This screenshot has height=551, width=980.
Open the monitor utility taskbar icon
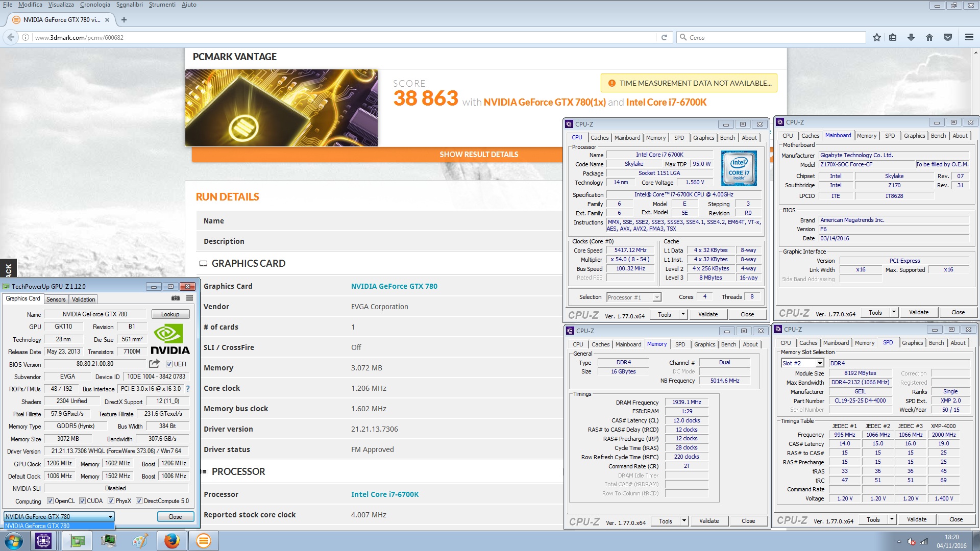109,541
